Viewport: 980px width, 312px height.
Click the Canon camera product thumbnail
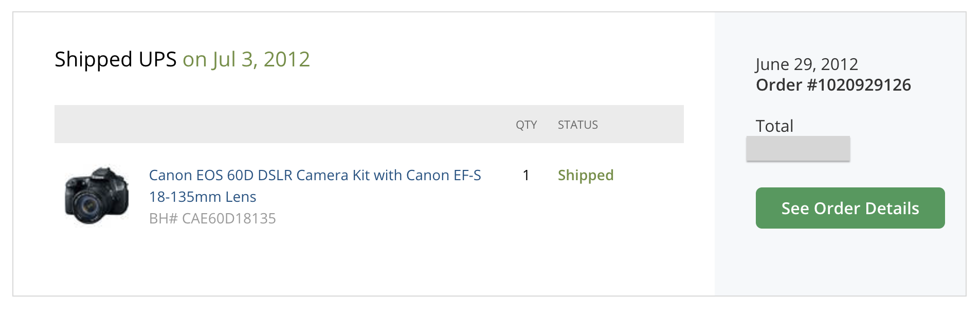click(x=97, y=195)
